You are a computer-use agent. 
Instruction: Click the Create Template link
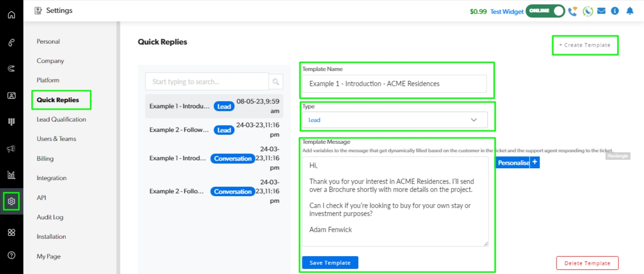(584, 45)
